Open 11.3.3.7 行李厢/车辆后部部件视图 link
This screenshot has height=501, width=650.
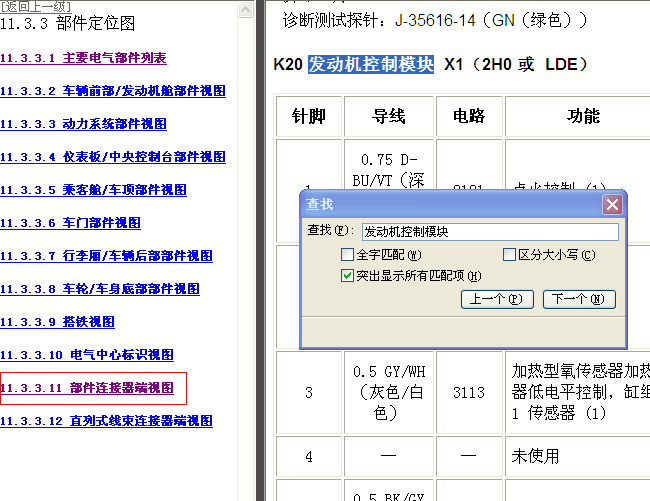tap(106, 256)
